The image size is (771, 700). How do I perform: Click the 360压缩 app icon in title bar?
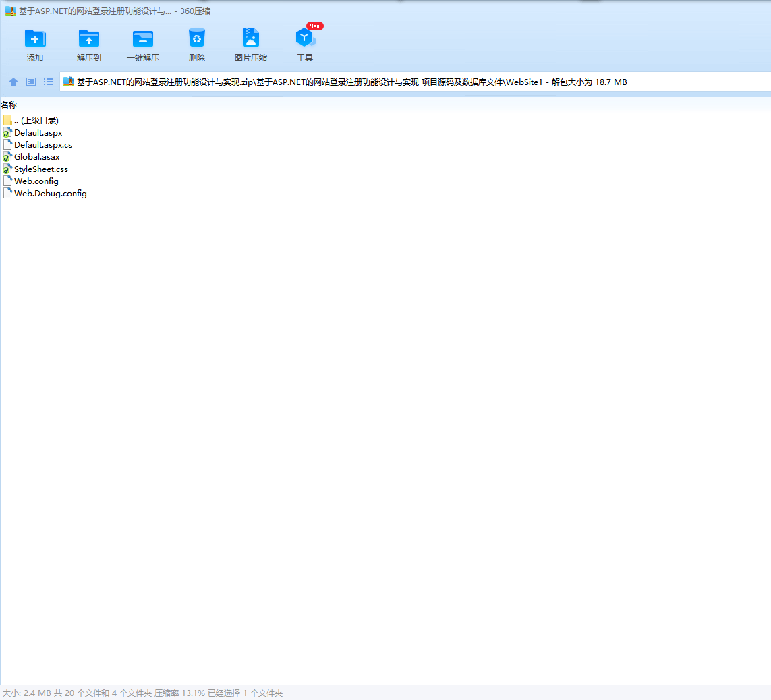10,11
